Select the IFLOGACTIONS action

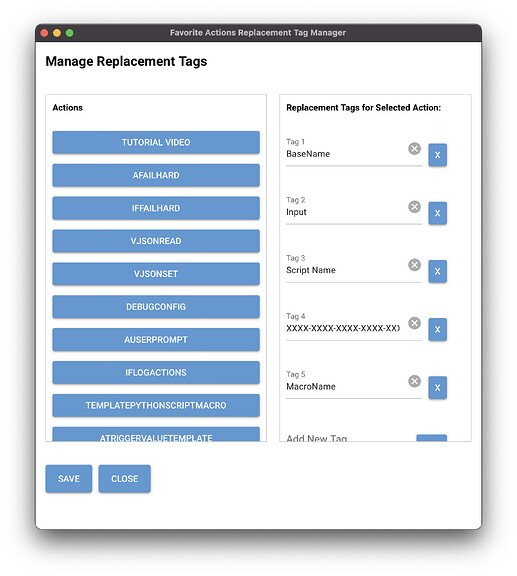(156, 372)
